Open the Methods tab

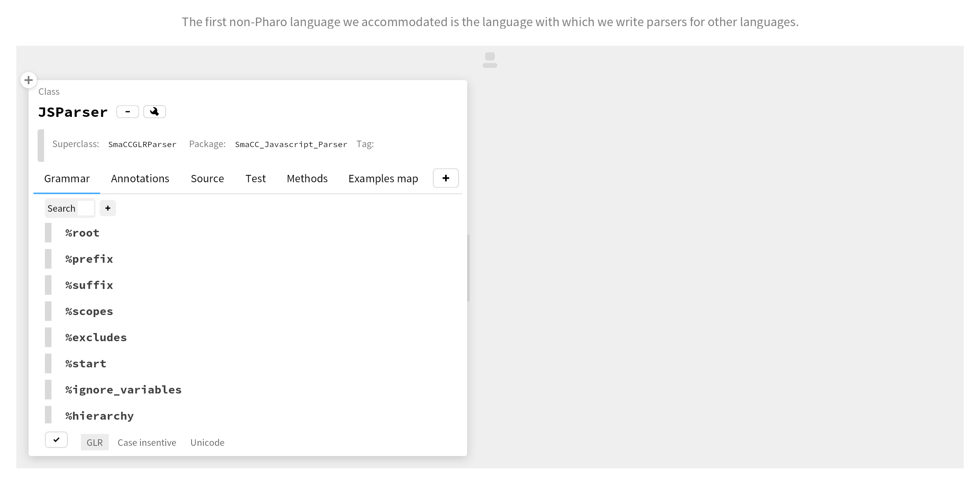point(307,179)
